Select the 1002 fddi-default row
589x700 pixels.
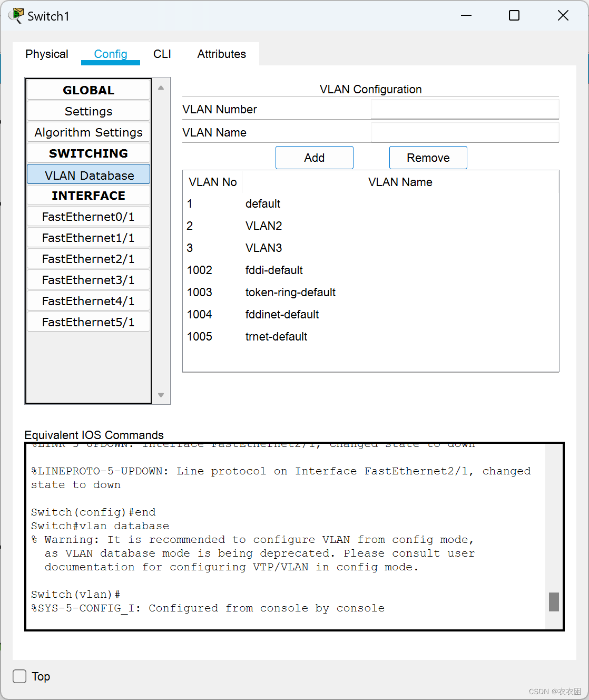tap(371, 270)
